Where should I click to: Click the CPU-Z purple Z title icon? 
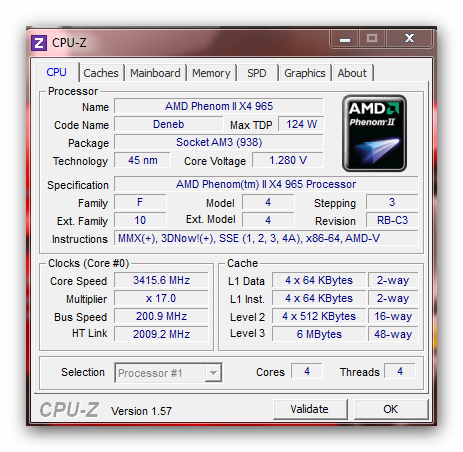39,43
